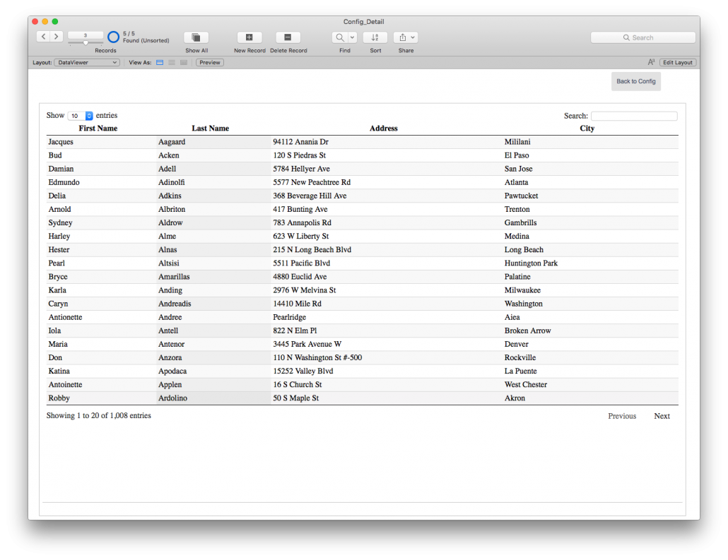
Task: Click the New Record icon
Action: click(249, 37)
